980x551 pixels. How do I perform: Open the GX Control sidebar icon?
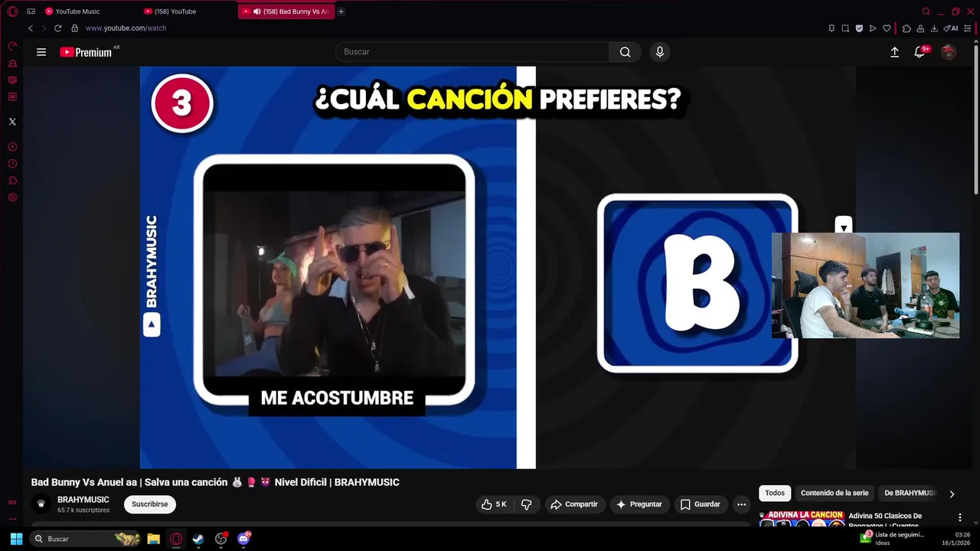coord(12,46)
